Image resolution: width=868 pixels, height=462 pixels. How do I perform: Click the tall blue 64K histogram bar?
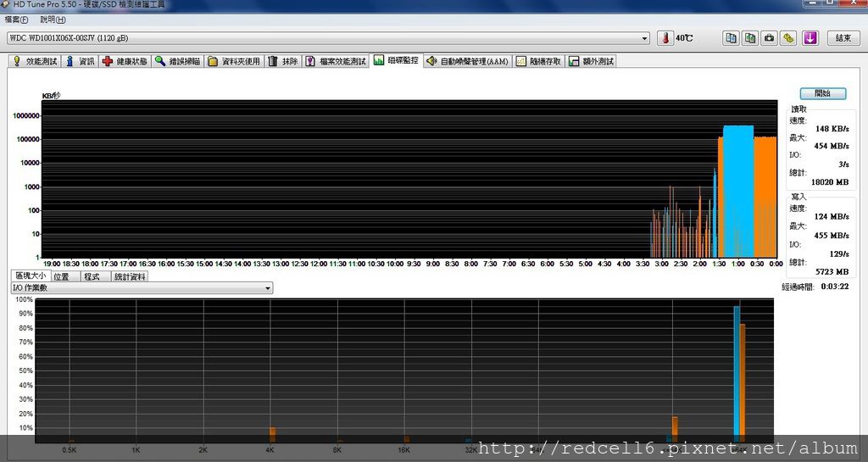pyautogui.click(x=737, y=374)
